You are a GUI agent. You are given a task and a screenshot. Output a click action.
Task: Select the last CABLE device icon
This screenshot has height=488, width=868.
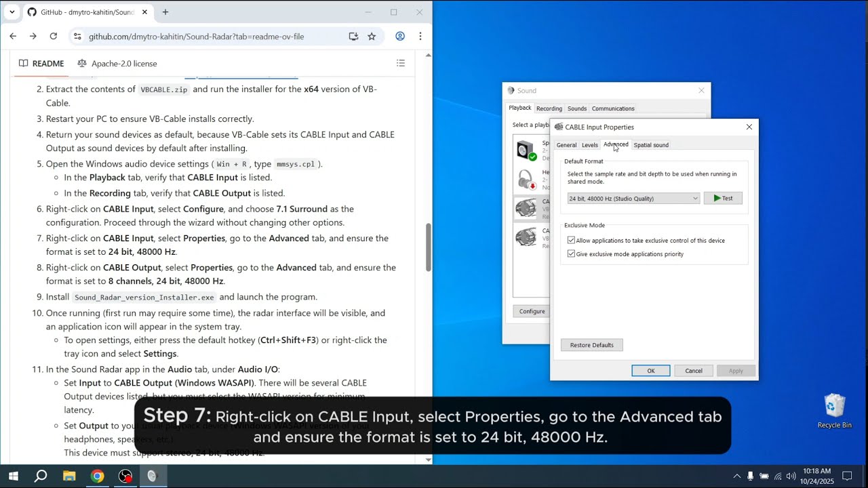[x=526, y=237]
